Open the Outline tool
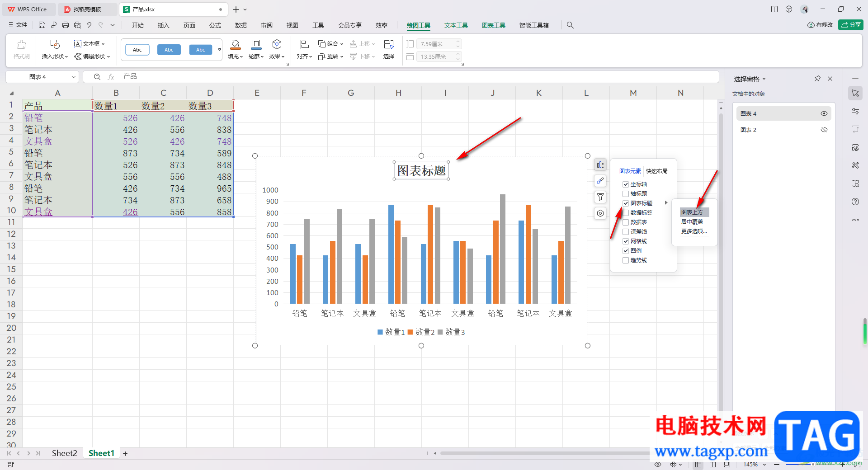Screen dimensions: 868x470 click(x=256, y=50)
